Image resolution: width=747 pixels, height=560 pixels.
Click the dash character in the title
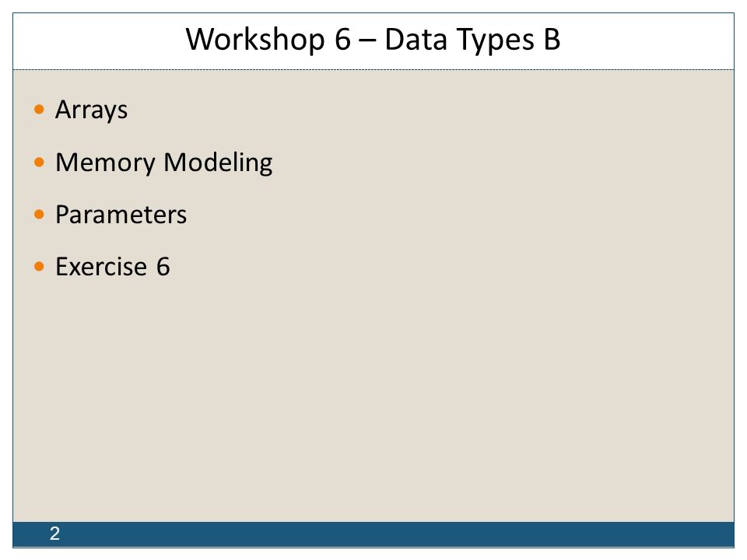tap(368, 41)
